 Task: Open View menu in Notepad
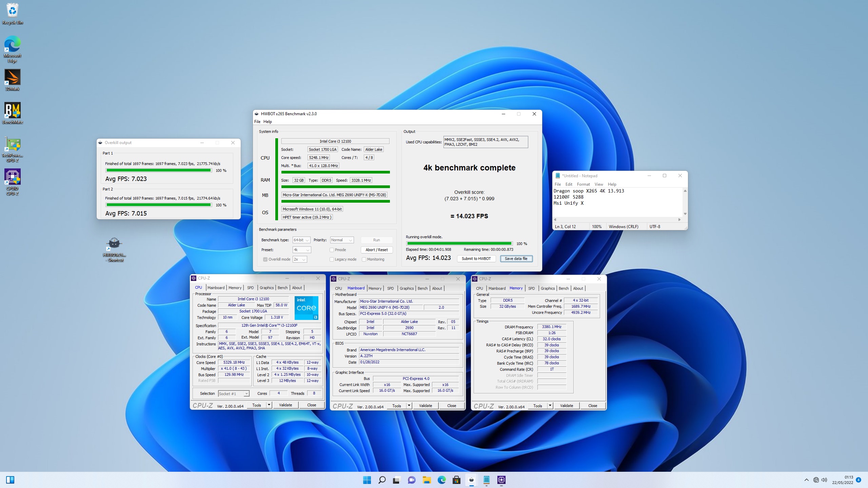click(599, 184)
